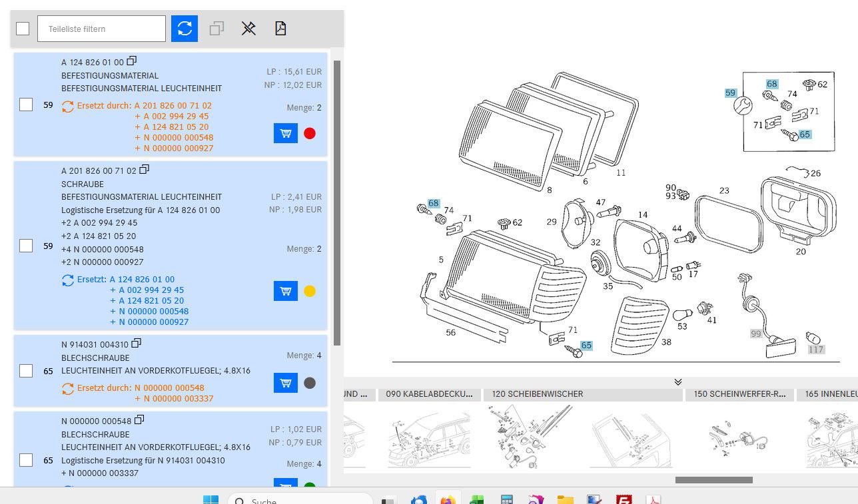This screenshot has height=504, width=858.
Task: Switch to the 090 KABELABDECKU... tab
Action: 429,394
